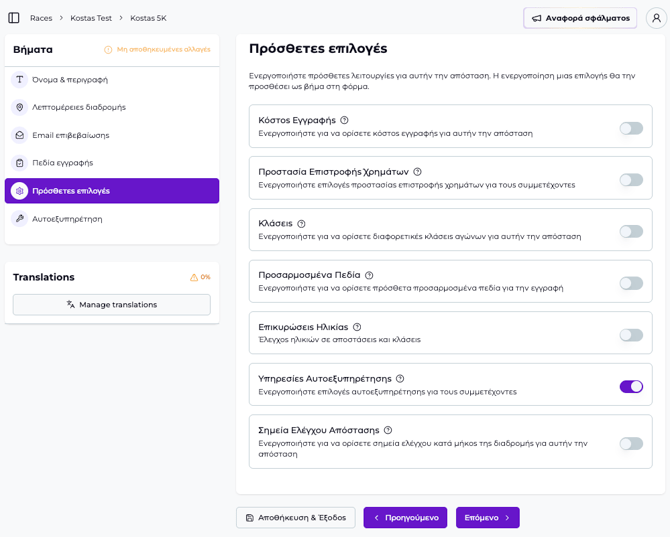Screen dimensions: 670x537
Task: Show info for Επικυρώσεις Ηλικίας
Action: coord(357,327)
